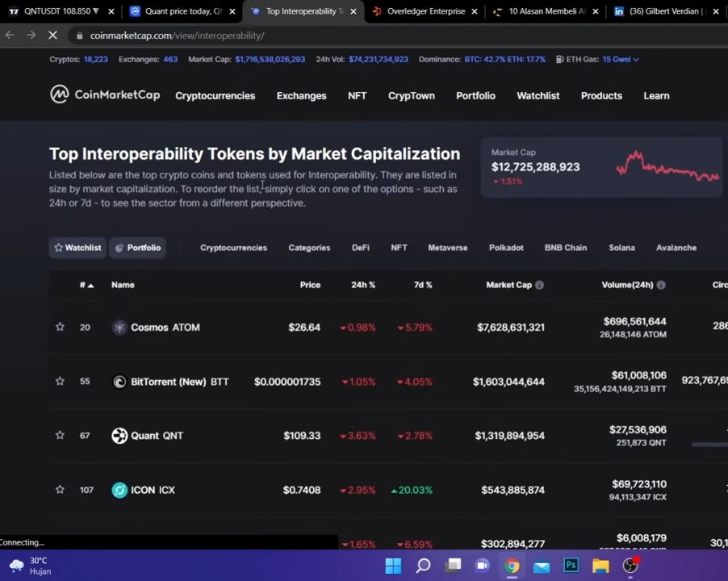Viewport: 728px width, 581px height.
Task: Select Solana filter
Action: point(621,248)
